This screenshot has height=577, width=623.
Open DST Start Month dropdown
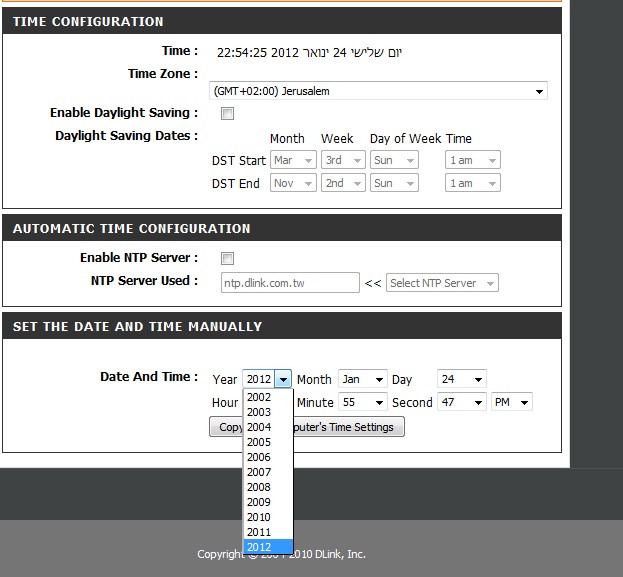pos(293,160)
